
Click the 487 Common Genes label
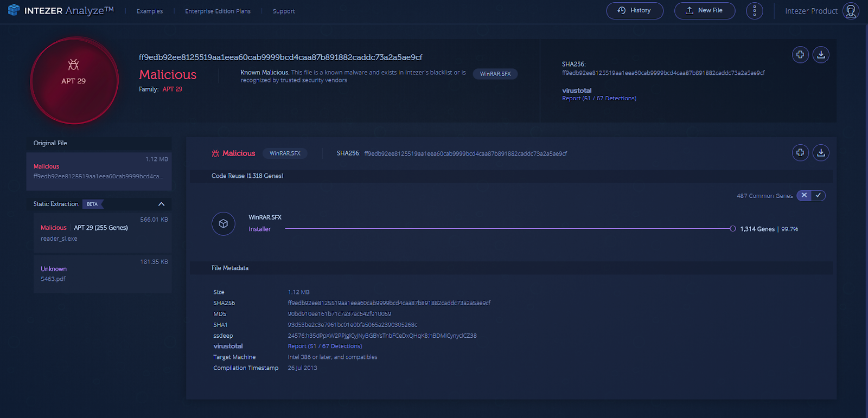[x=764, y=196]
